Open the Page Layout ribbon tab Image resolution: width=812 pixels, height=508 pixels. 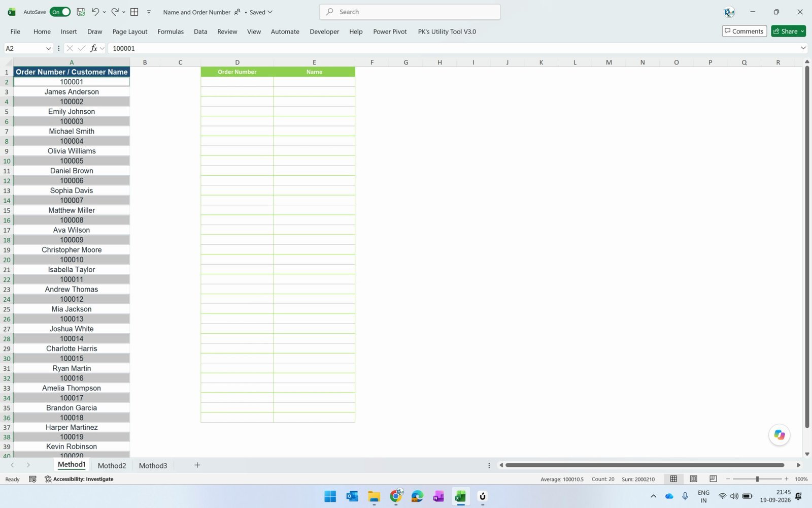[130, 31]
